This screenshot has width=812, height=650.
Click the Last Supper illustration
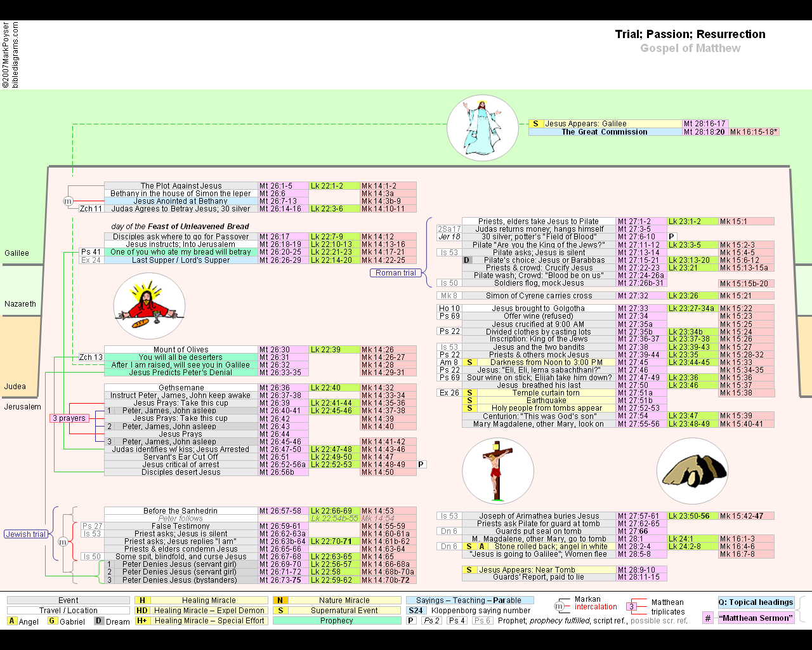pyautogui.click(x=149, y=307)
